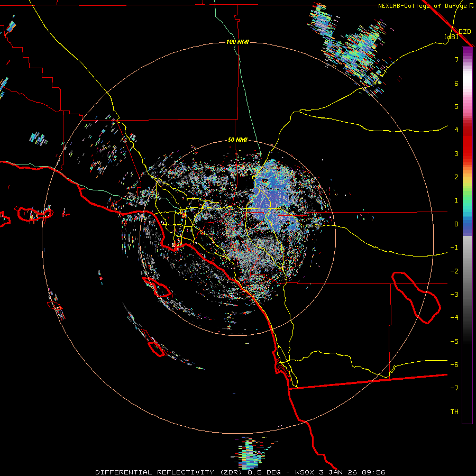The image size is (476, 476).
Task: Click the "50 NMI" range ring label
Action: click(x=237, y=140)
